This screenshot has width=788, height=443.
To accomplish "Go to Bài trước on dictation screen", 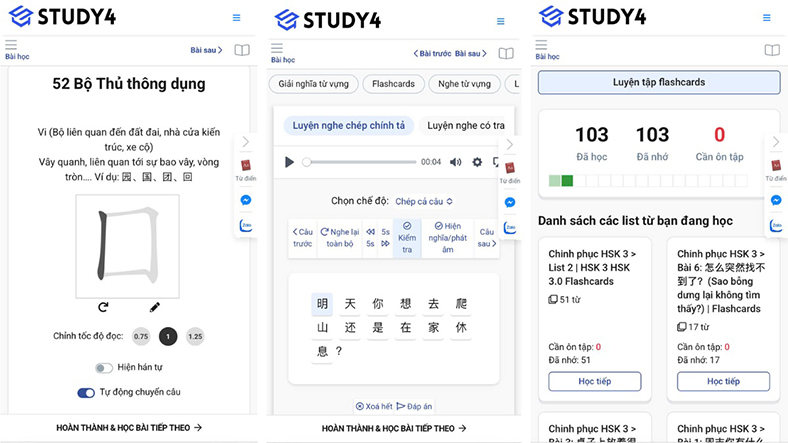I will pos(432,53).
